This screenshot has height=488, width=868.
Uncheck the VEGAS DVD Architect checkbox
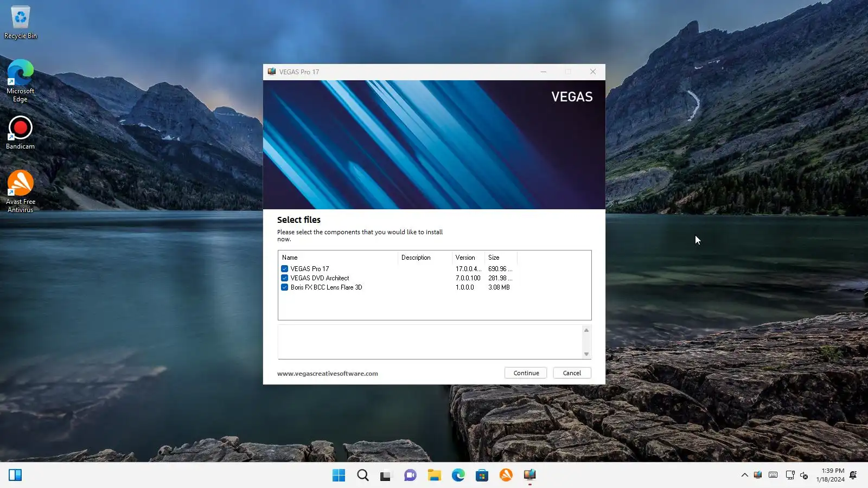coord(284,278)
